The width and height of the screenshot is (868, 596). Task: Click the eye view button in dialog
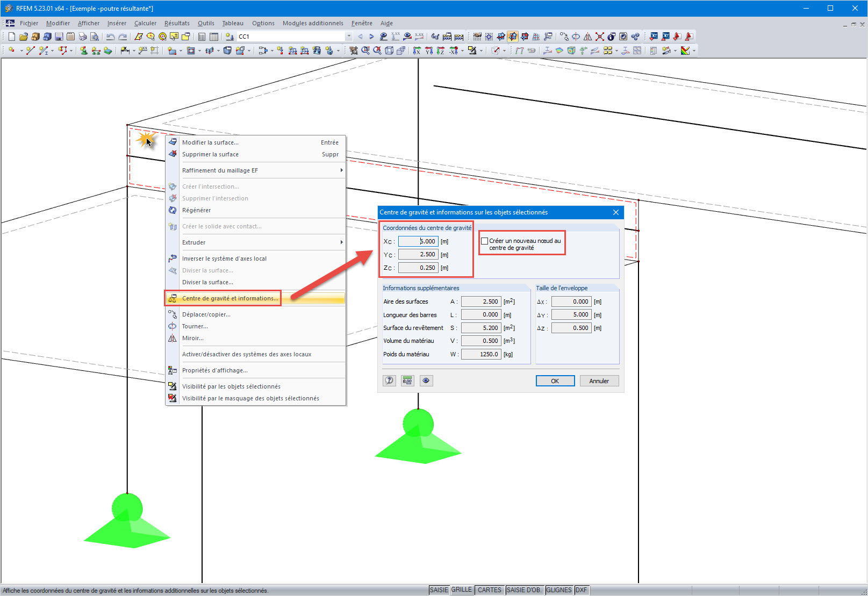point(426,380)
